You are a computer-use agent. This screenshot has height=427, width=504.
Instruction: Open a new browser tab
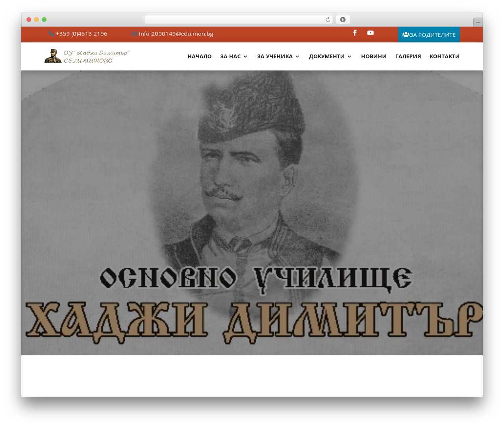[478, 22]
